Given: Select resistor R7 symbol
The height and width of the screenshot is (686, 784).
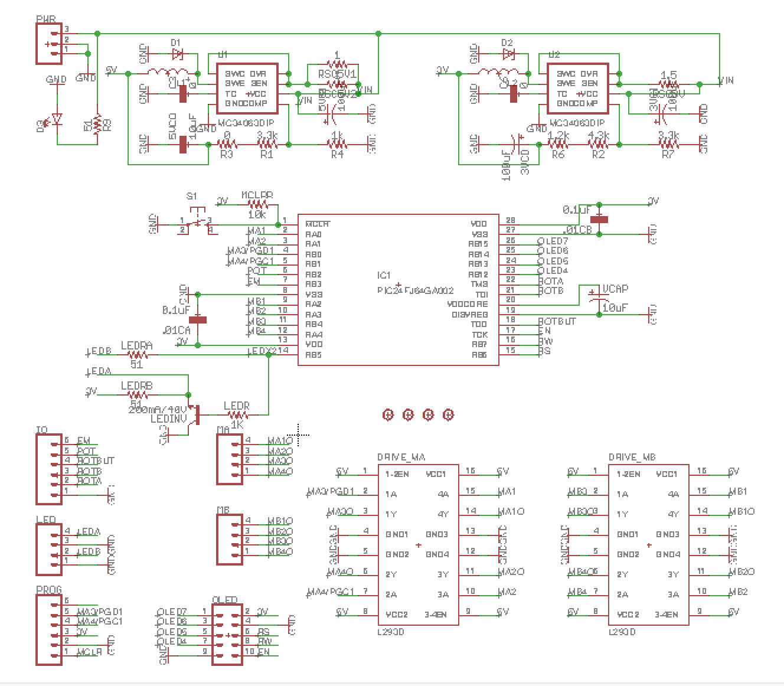Looking at the screenshot, I should tap(668, 144).
